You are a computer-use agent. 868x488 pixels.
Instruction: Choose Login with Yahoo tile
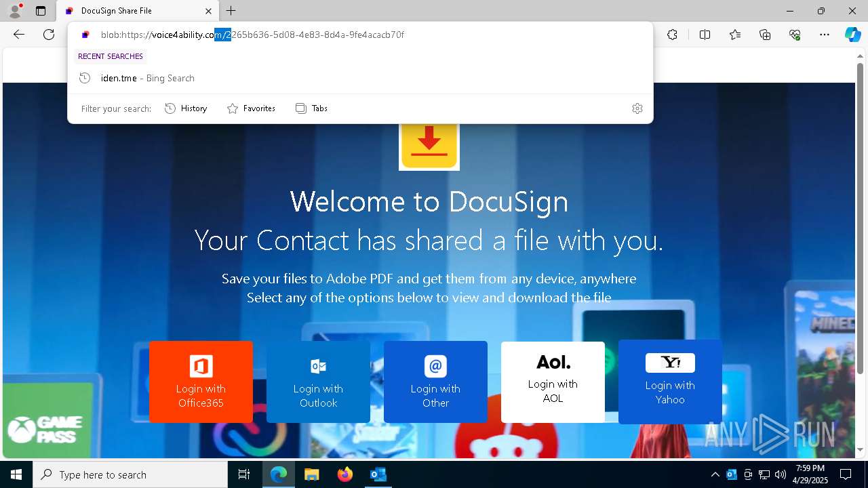tap(670, 382)
